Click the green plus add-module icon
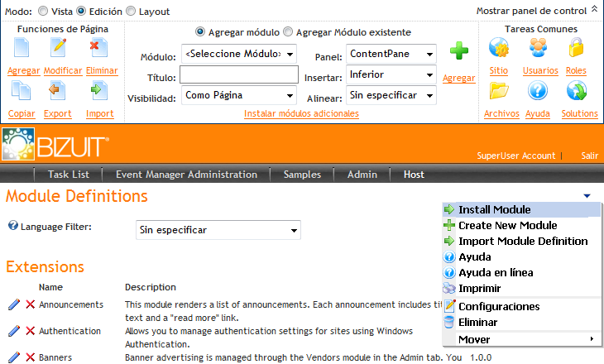Image resolution: width=604 pixels, height=364 pixels. [458, 52]
